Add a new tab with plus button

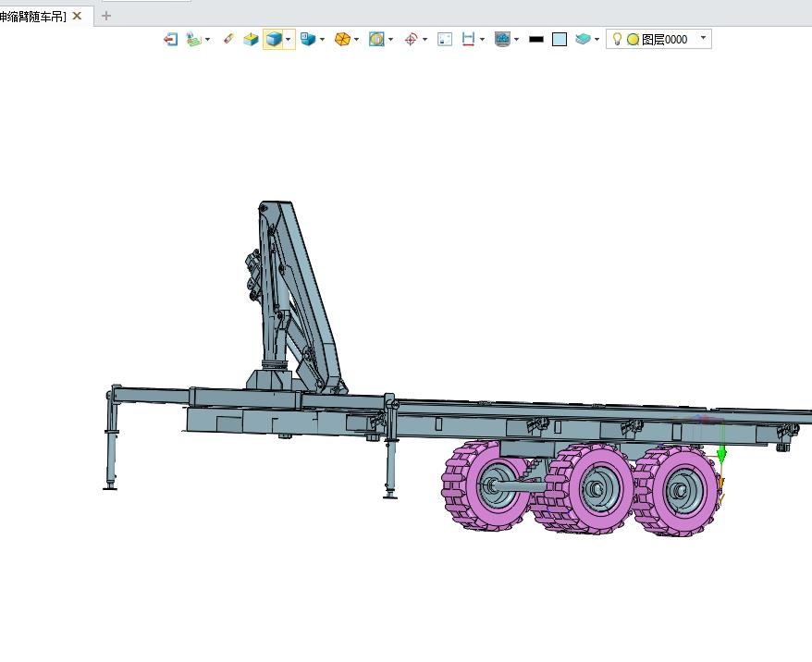(106, 16)
